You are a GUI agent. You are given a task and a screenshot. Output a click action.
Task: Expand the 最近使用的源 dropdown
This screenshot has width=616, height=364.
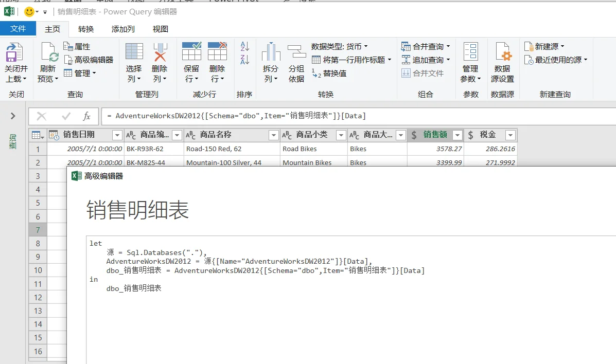pos(586,60)
